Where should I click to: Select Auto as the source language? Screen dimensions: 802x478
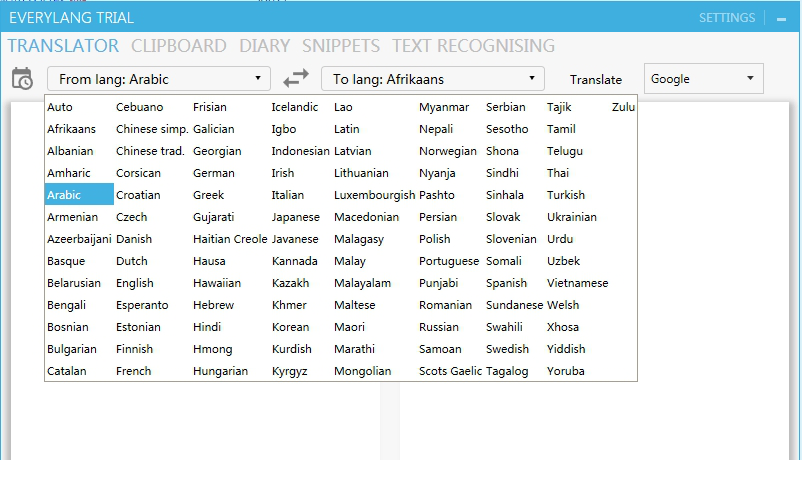click(x=60, y=107)
